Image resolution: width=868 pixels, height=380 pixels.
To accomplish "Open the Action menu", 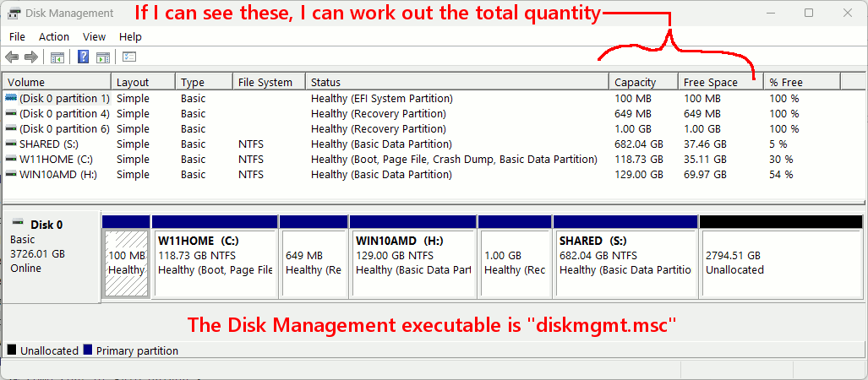I will (x=54, y=37).
